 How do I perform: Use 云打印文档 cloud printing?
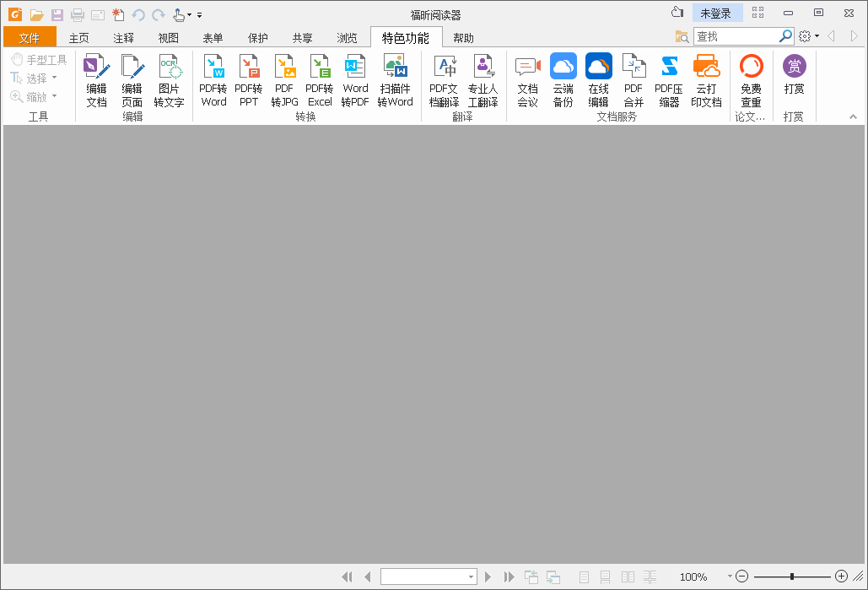point(706,81)
